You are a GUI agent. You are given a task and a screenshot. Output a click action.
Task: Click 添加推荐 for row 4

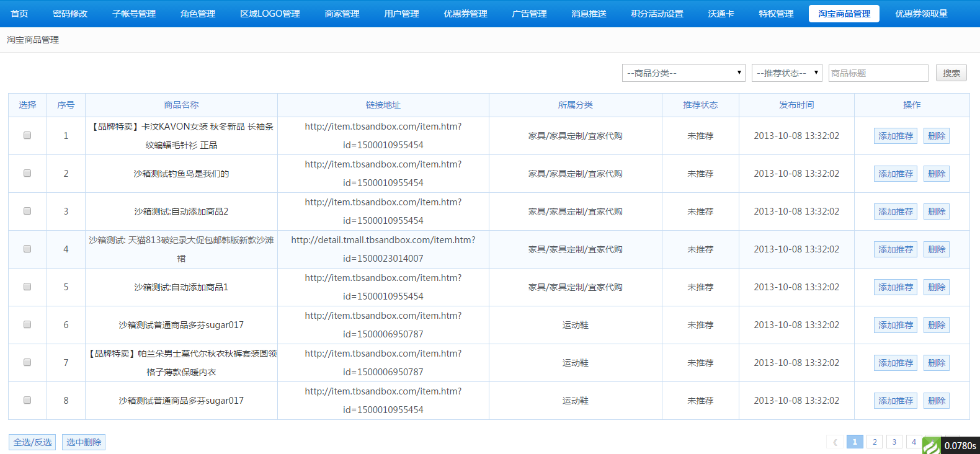coord(896,249)
